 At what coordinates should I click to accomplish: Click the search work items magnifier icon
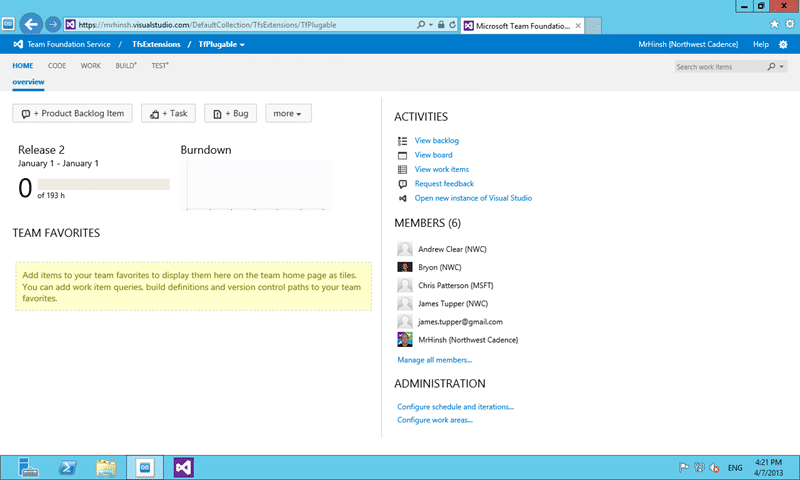(x=771, y=66)
